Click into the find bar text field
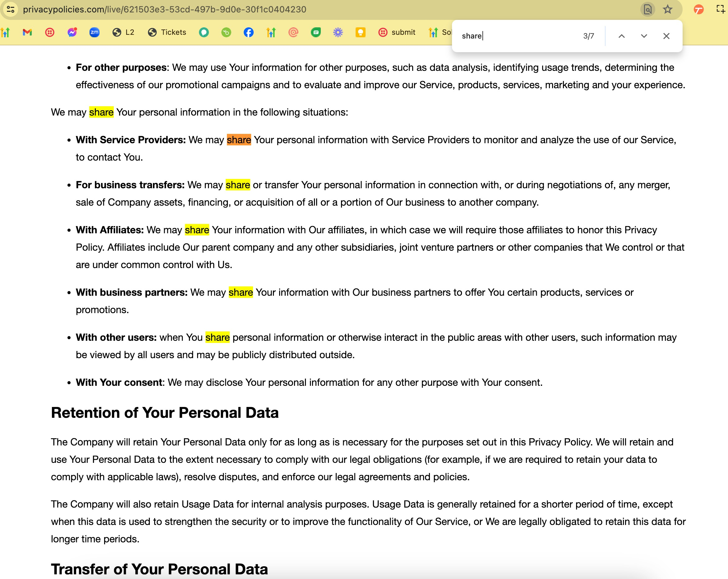 click(517, 36)
